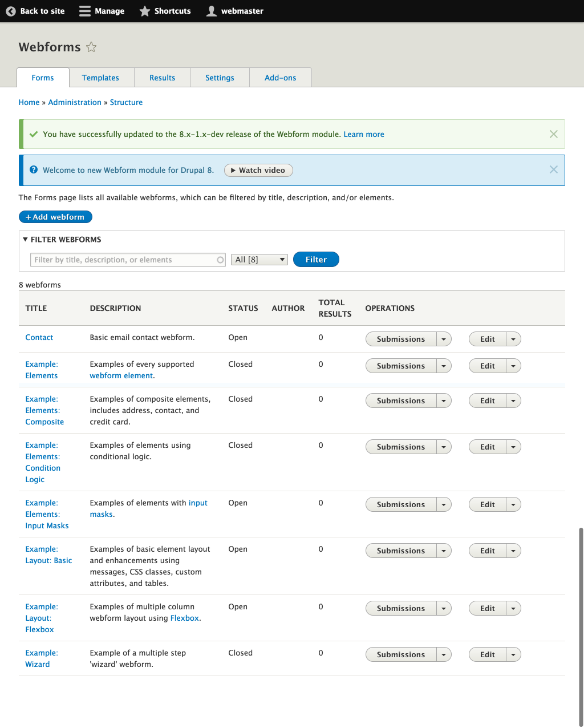The image size is (584, 728).
Task: View Submissions for Contact webform
Action: 401,339
